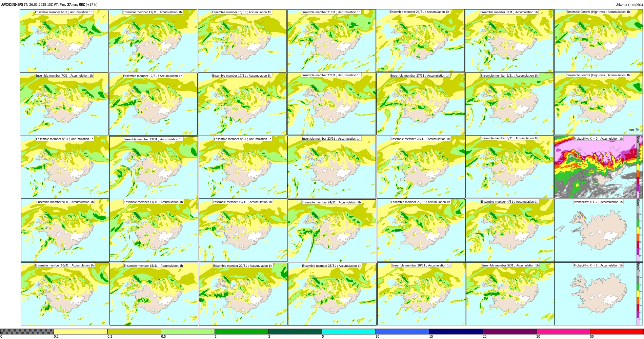Viewport: 644px width, 339px height.
Task: Open the Ensemble member 29/31 panel
Action: 421,231
